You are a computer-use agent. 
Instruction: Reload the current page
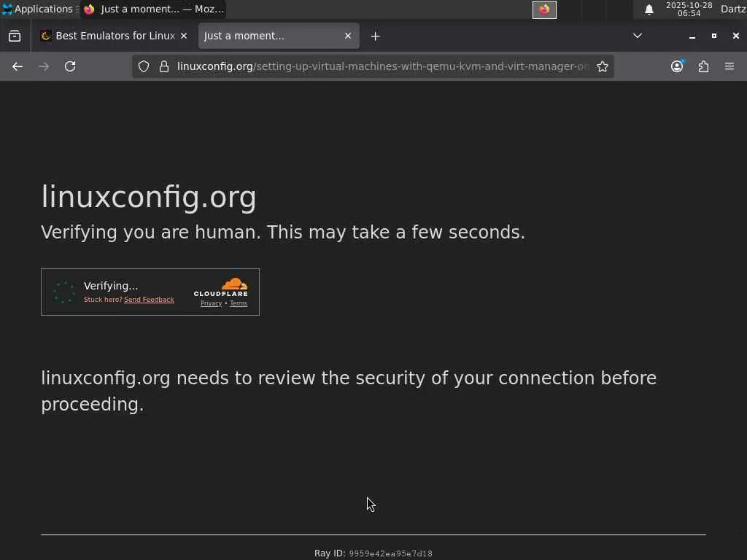[70, 66]
